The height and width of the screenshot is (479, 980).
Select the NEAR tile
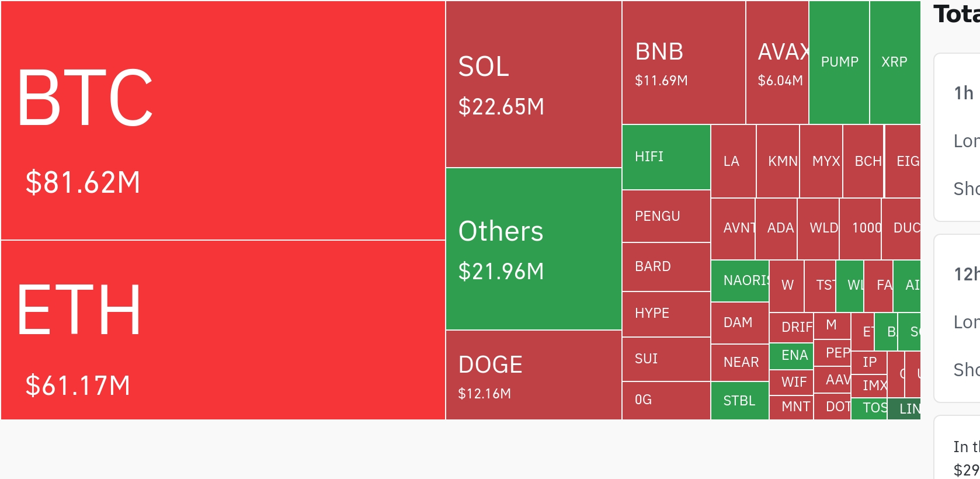click(x=739, y=363)
